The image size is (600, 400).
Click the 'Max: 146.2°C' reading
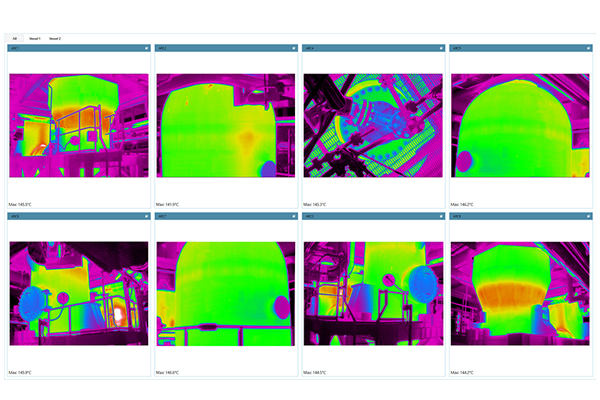coord(462,204)
